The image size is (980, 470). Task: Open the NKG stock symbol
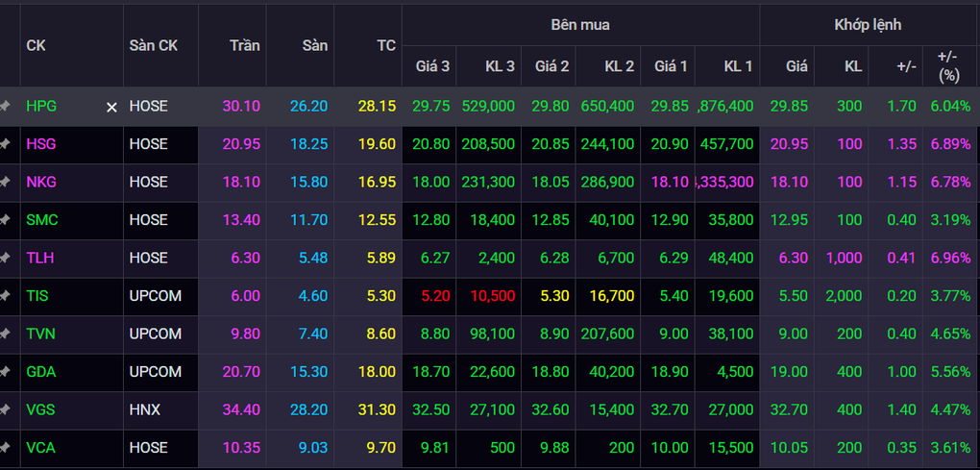coord(41,182)
